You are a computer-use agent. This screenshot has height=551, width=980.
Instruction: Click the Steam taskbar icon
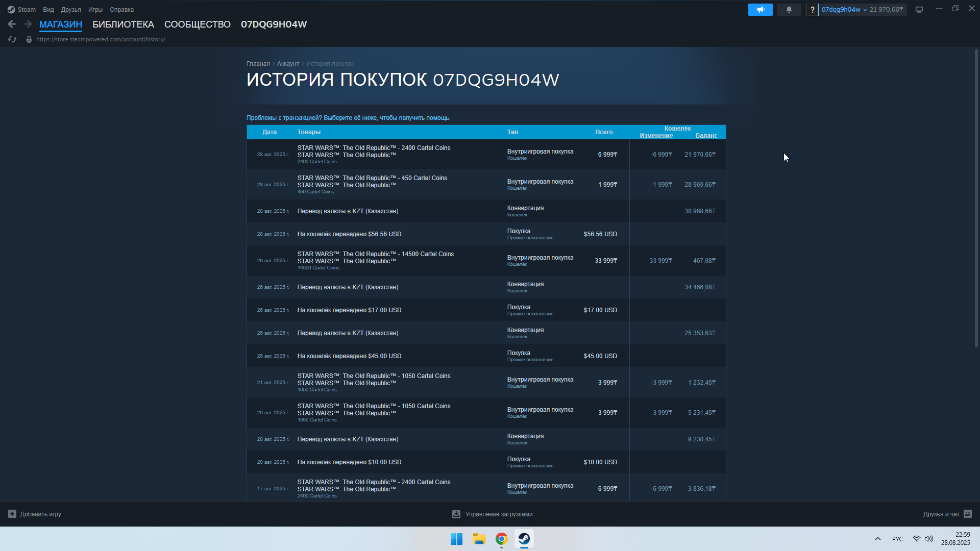[524, 539]
